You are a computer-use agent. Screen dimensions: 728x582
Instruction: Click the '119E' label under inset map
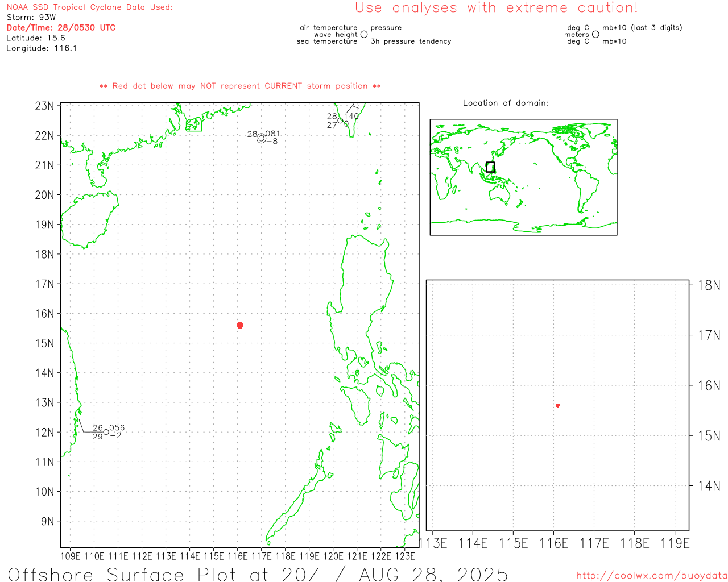pyautogui.click(x=675, y=543)
